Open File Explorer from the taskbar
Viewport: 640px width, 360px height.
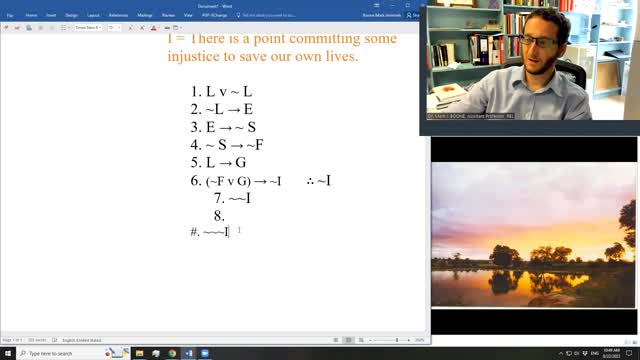(x=139, y=353)
